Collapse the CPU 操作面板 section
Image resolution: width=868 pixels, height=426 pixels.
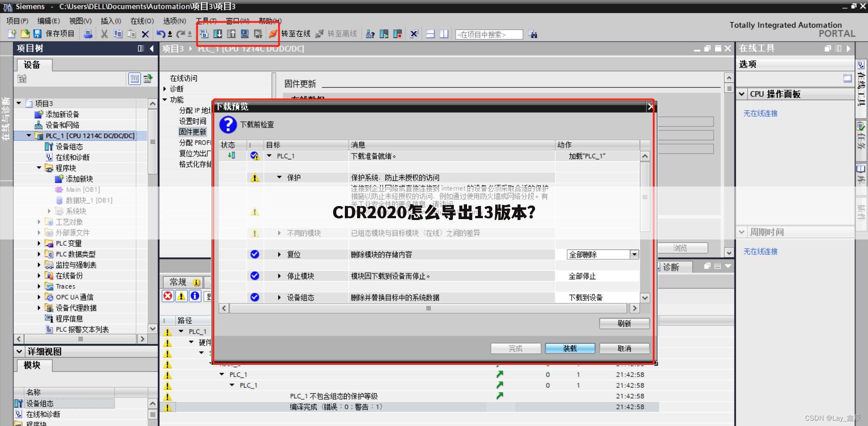click(x=742, y=94)
